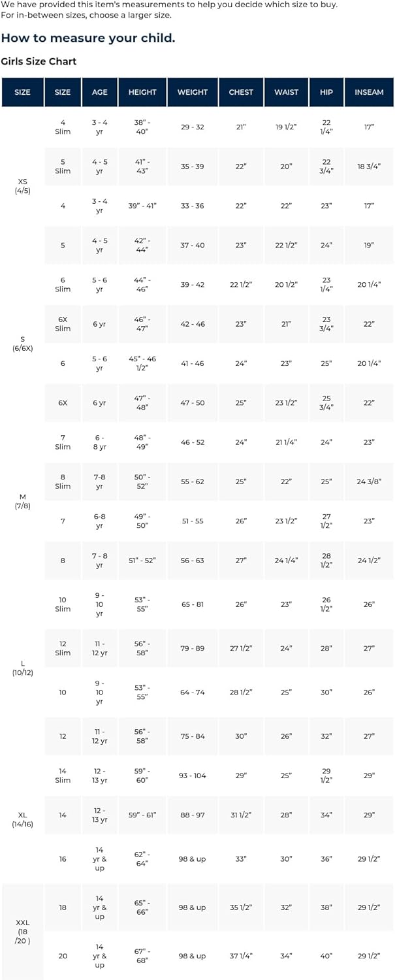
Task: Select the XL (14/16) size group cell
Action: pyautogui.click(x=22, y=819)
